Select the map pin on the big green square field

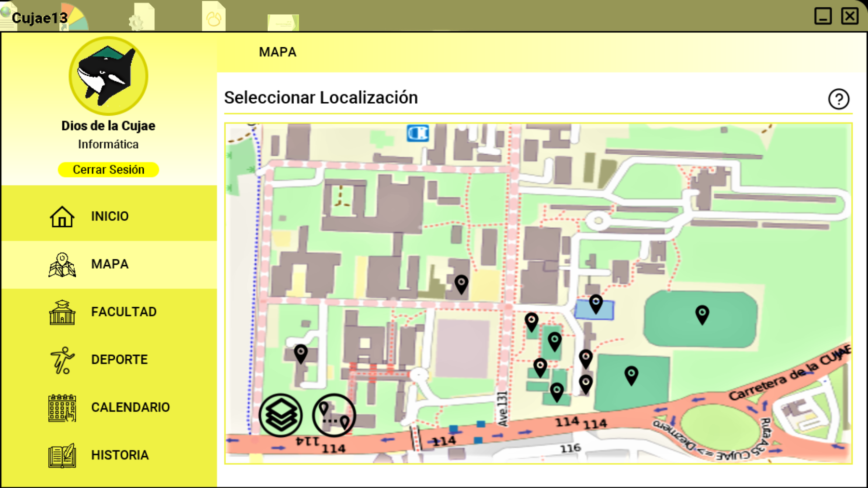[631, 376]
